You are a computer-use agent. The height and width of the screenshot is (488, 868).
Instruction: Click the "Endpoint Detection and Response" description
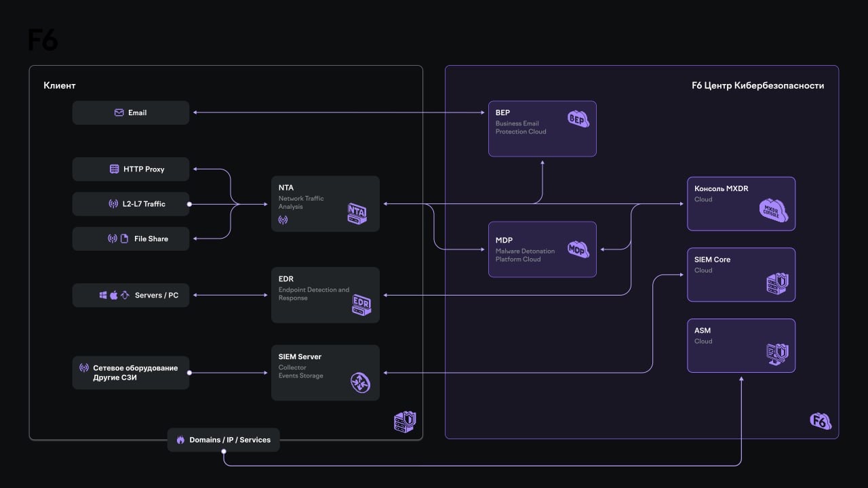314,294
